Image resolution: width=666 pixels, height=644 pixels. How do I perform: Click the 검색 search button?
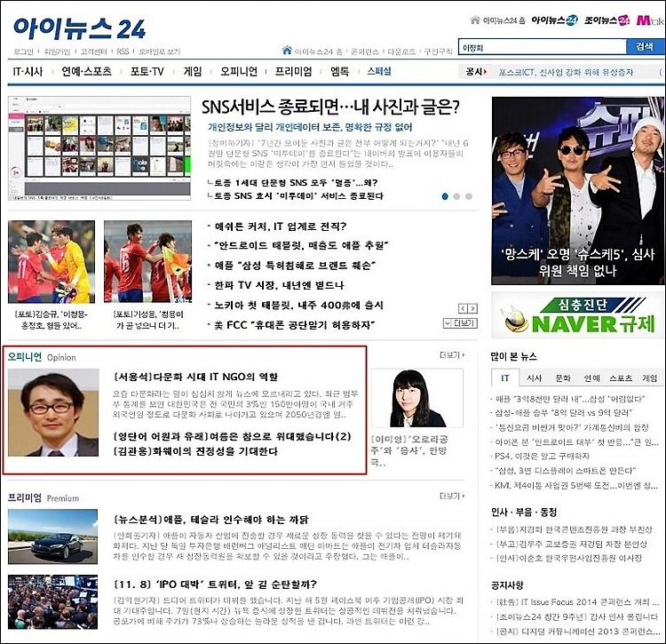tap(645, 47)
